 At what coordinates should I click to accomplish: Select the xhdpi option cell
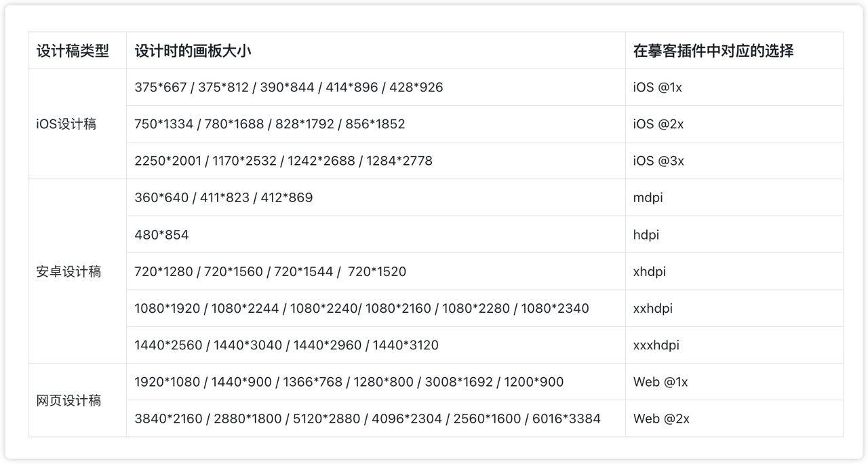coord(650,271)
